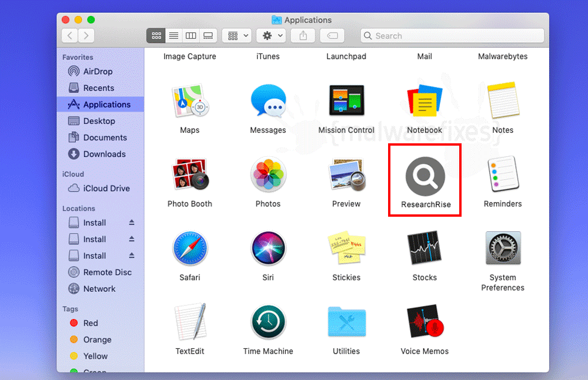Select the Preview app icon

coord(346,174)
